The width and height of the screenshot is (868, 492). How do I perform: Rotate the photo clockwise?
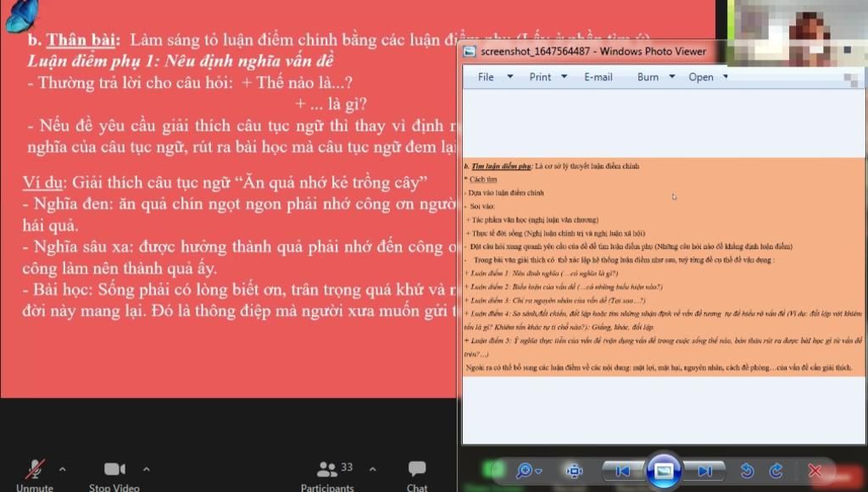(x=776, y=471)
